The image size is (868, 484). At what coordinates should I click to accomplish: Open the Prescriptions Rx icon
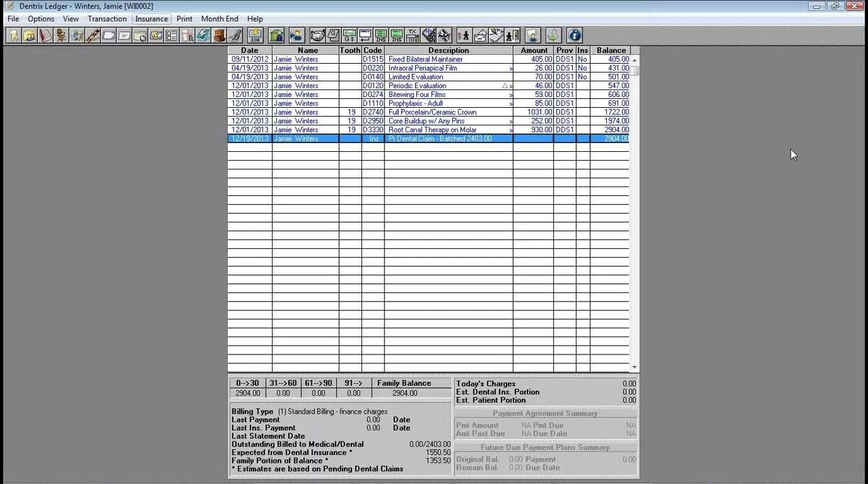click(x=188, y=35)
